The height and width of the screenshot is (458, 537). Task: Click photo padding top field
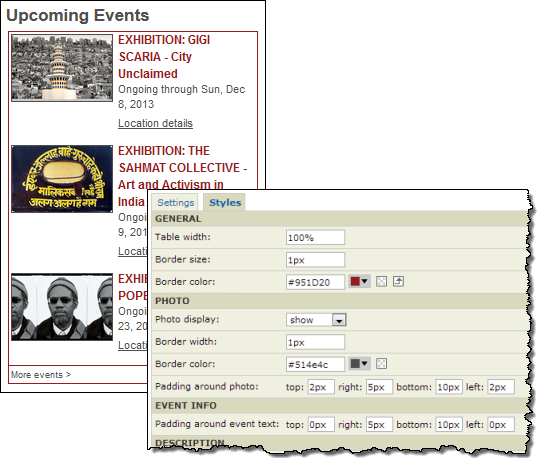point(321,387)
